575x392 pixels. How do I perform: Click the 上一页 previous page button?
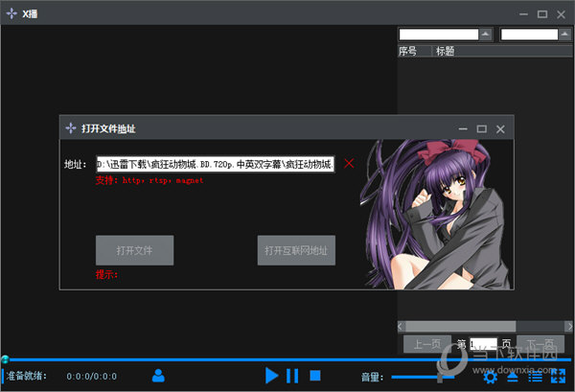click(427, 344)
